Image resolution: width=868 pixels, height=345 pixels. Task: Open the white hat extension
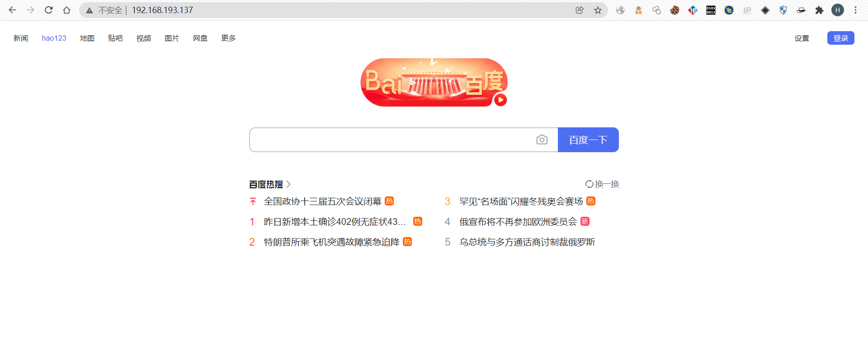pyautogui.click(x=801, y=10)
